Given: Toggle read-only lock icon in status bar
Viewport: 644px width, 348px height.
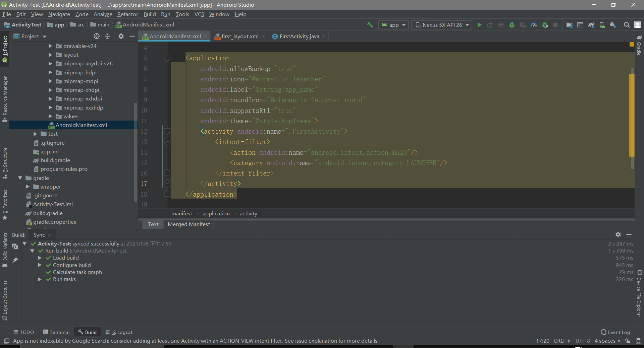Looking at the screenshot, I should (x=628, y=341).
